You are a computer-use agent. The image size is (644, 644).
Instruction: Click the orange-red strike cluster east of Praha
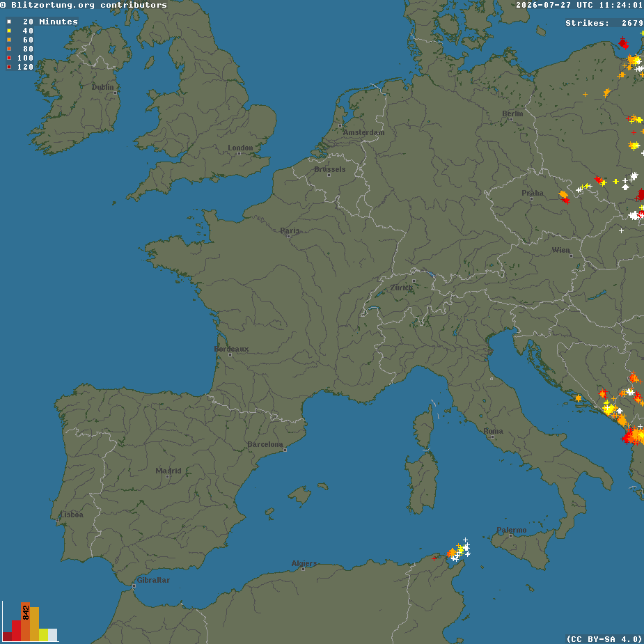coord(565,197)
